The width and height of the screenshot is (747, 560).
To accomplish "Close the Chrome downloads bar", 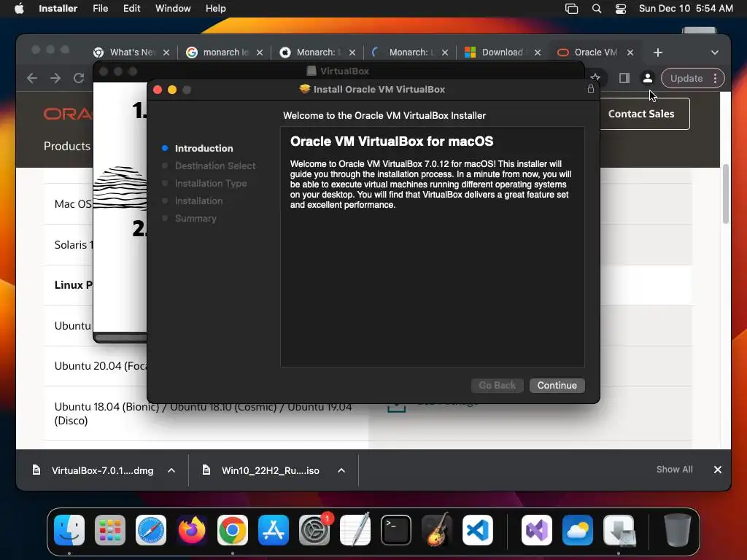I will (718, 470).
